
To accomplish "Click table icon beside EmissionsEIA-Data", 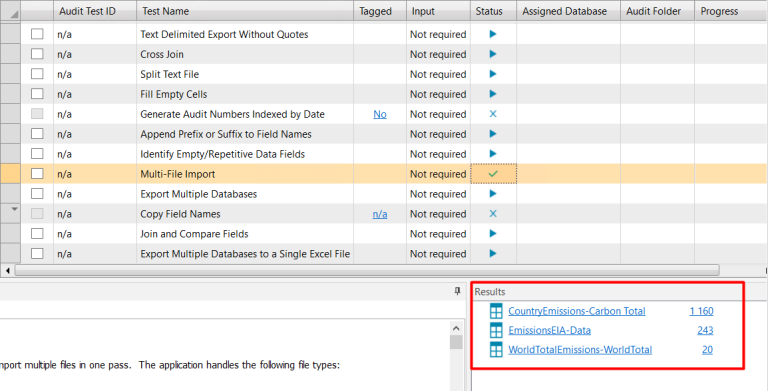I will tap(496, 330).
